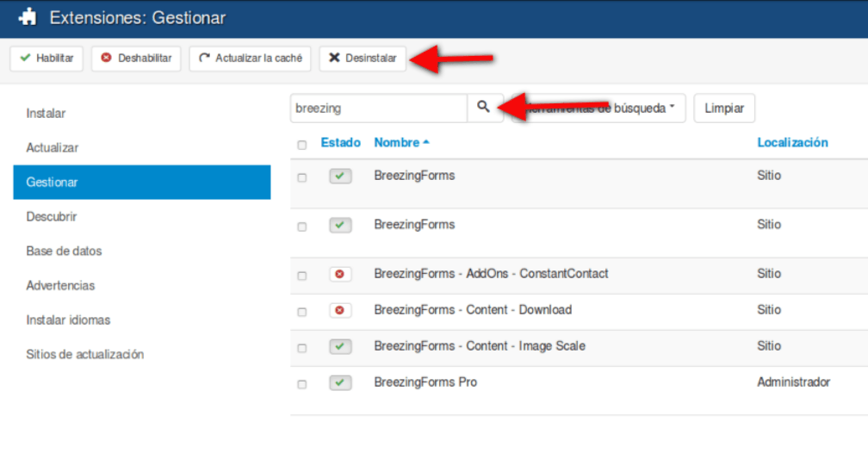The image size is (868, 453).
Task: Sort the table by Estado column
Action: click(x=340, y=142)
